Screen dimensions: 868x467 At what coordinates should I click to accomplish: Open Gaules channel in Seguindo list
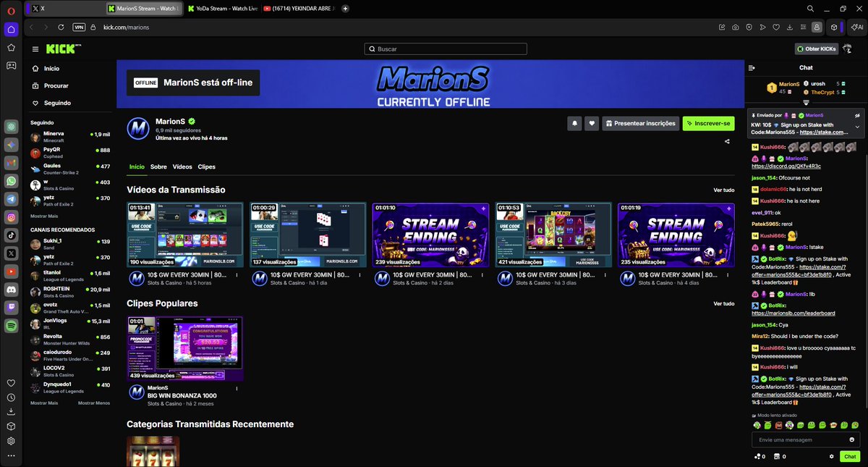(x=70, y=169)
